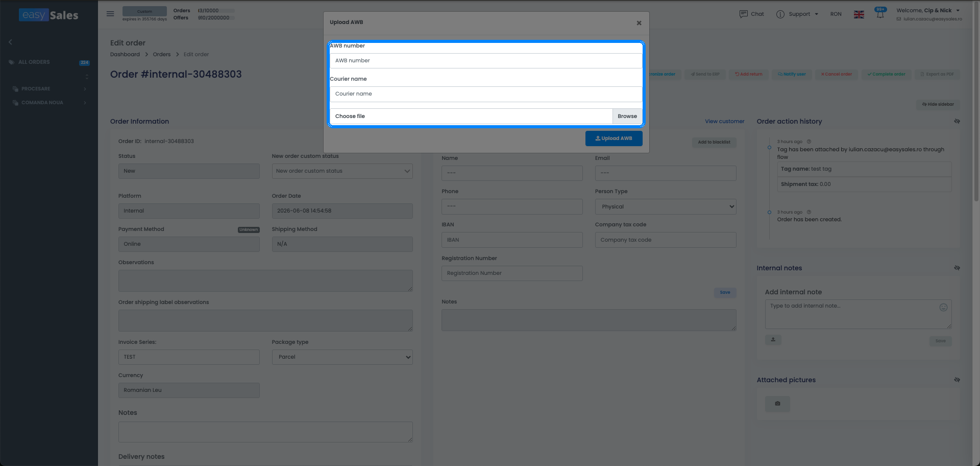
Task: Click the customer Phone field
Action: [512, 207]
